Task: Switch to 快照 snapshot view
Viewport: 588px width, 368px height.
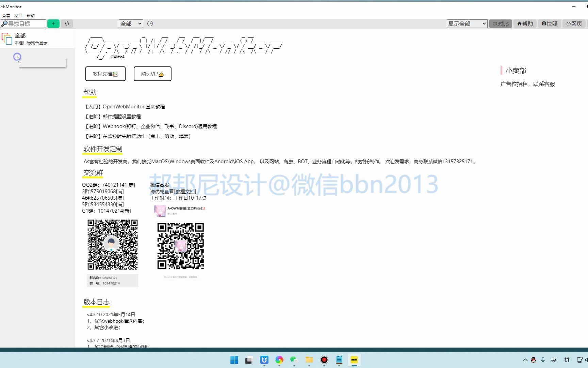Action: (x=550, y=24)
